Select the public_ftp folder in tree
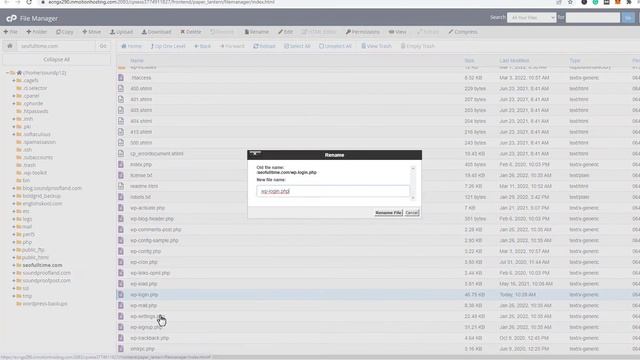Viewport: 640px width, 360px height. pyautogui.click(x=33, y=250)
